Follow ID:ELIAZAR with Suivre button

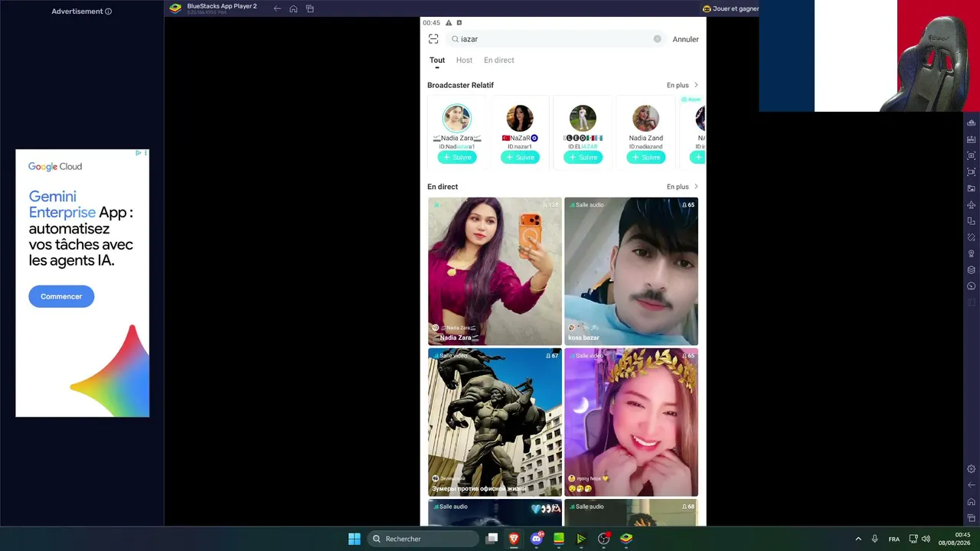(583, 158)
